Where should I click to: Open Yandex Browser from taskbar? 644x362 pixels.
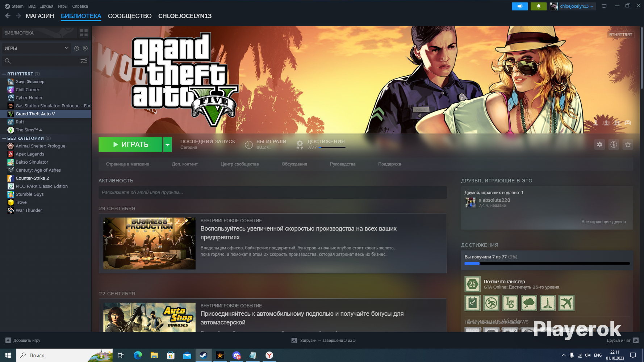(x=269, y=355)
